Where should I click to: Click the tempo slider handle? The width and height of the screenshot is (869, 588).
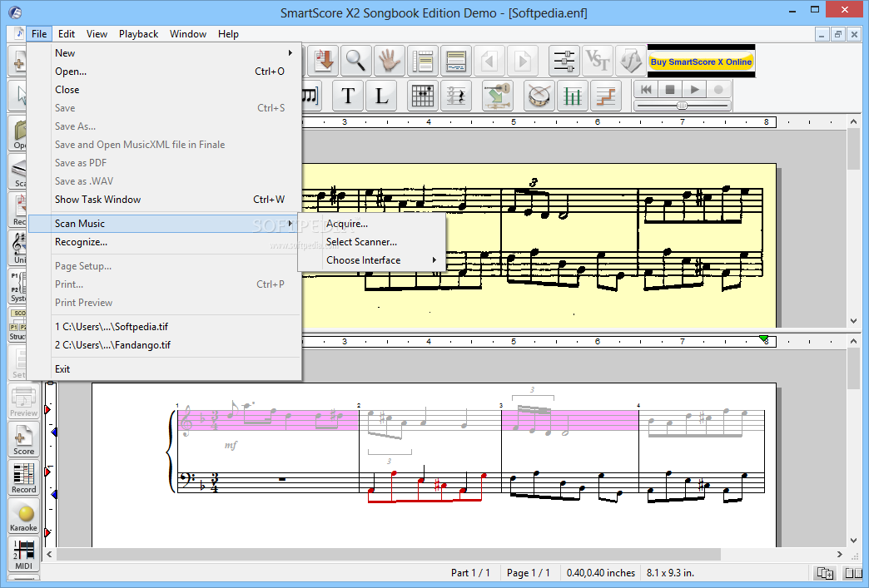point(683,105)
